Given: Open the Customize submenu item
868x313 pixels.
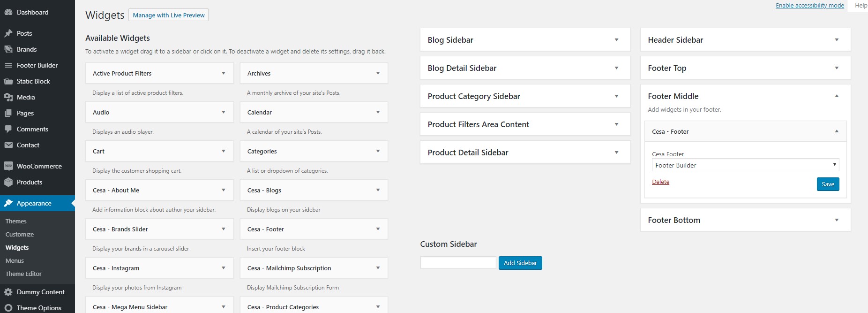Looking at the screenshot, I should pos(20,234).
